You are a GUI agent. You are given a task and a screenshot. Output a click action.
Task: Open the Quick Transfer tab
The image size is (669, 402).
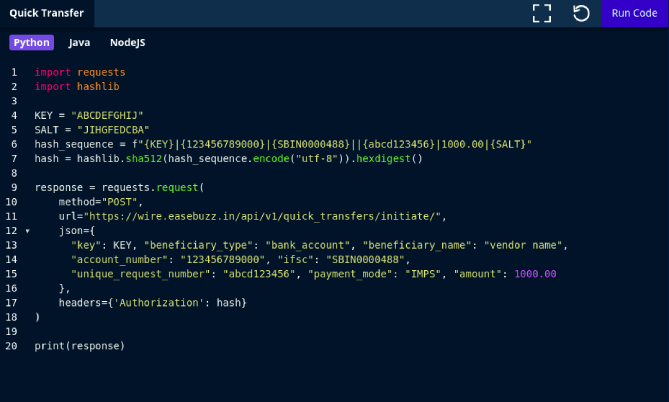47,13
